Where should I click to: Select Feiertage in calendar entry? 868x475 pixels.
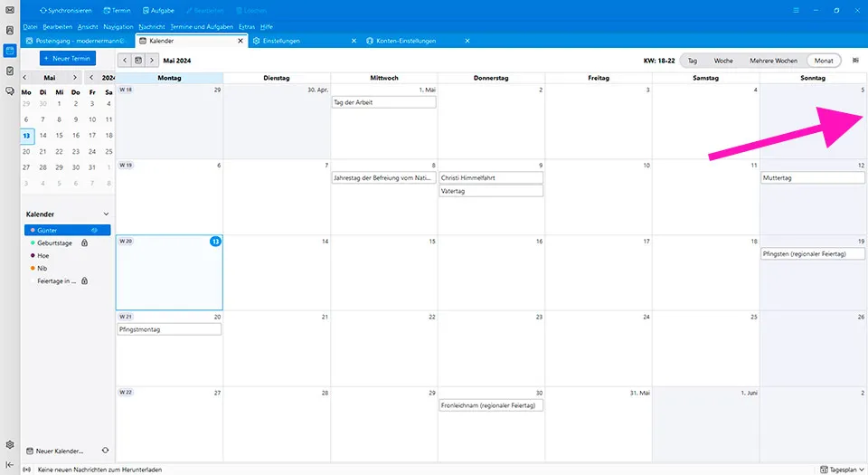pyautogui.click(x=56, y=281)
